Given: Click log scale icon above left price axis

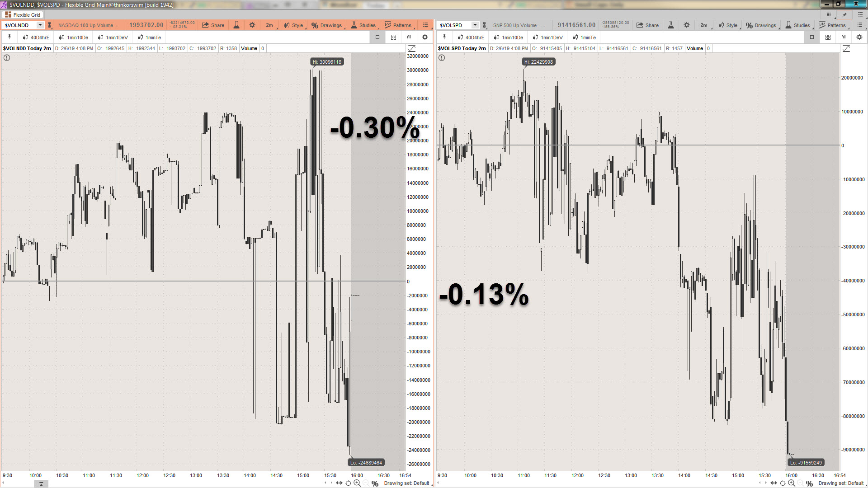Looking at the screenshot, I should click(x=412, y=48).
